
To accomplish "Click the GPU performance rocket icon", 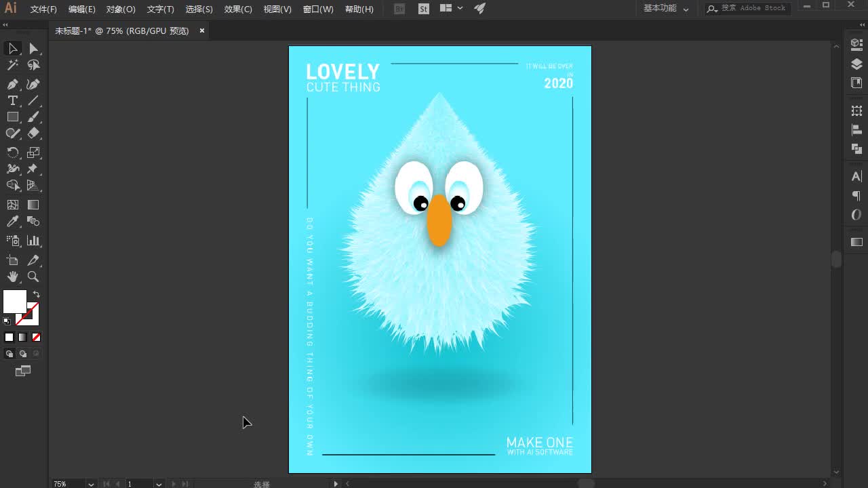I will point(480,8).
